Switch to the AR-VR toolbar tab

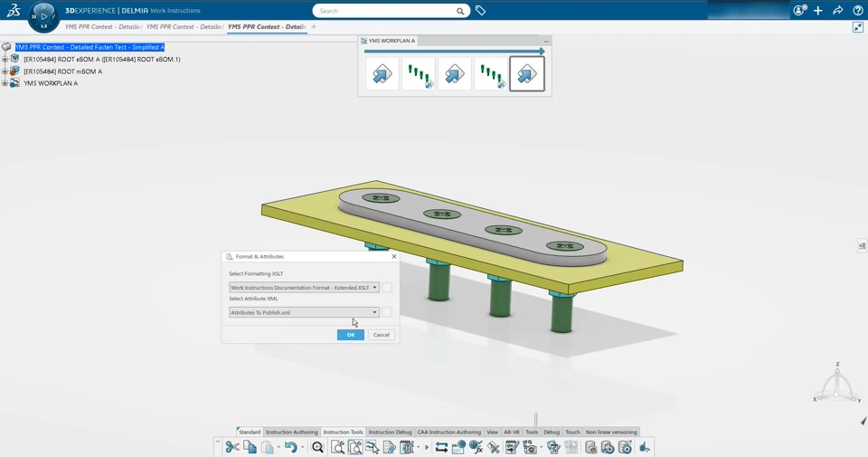(x=512, y=432)
